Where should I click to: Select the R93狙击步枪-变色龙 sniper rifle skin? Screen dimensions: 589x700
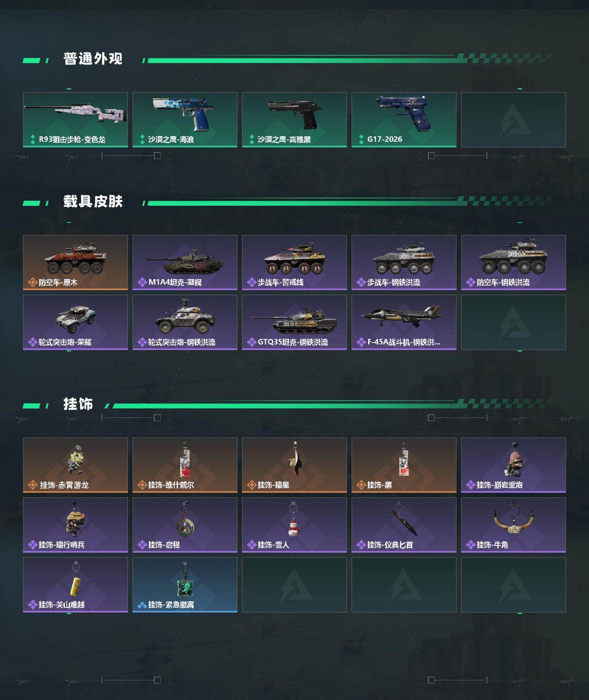pyautogui.click(x=75, y=120)
